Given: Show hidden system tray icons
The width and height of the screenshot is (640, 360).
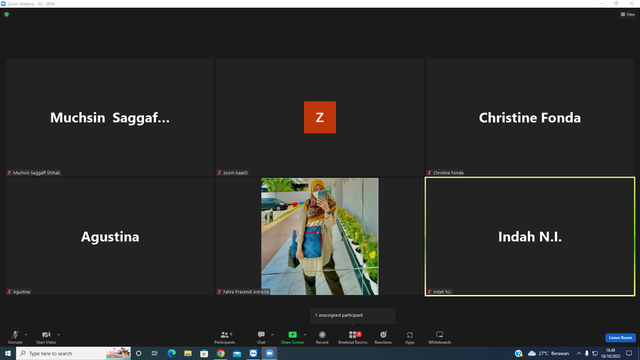Looking at the screenshot, I should (x=578, y=353).
